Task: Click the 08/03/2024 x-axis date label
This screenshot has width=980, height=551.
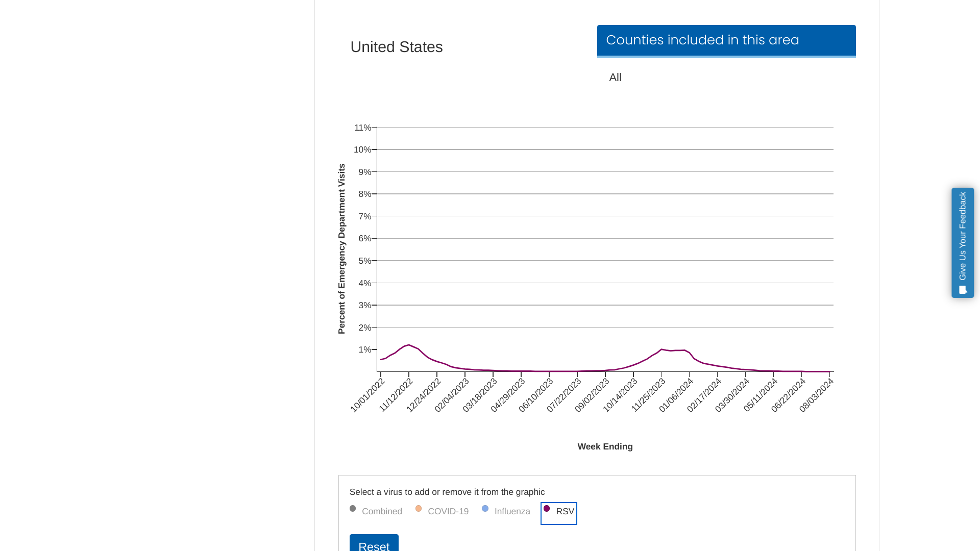Action: pyautogui.click(x=816, y=395)
